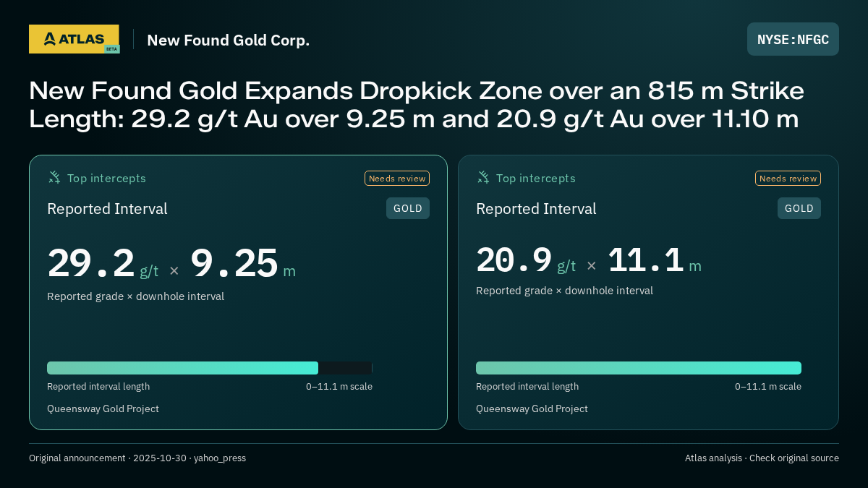This screenshot has height=488, width=868.
Task: Click 0–11.1 m scale label in the 20.9 g/t card
Action: coord(768,386)
